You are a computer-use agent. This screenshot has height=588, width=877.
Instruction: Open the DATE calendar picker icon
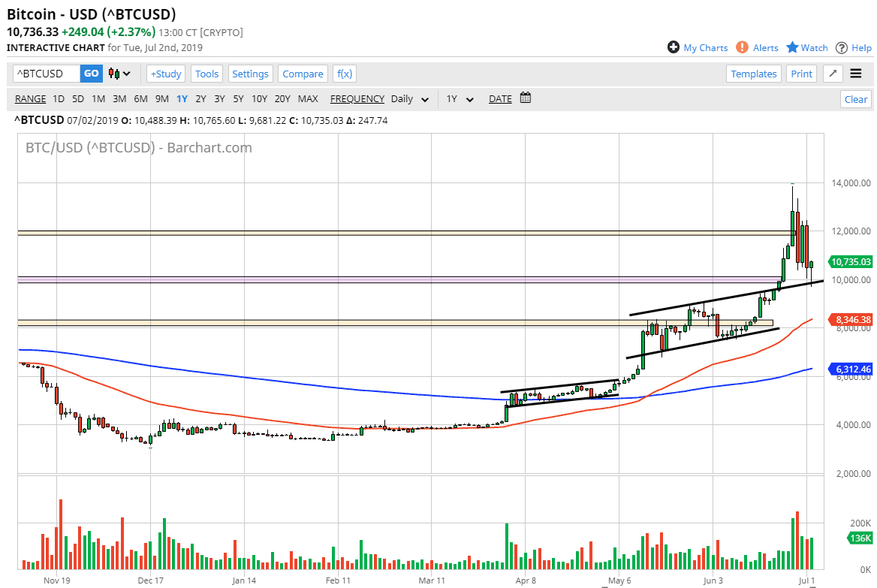point(524,98)
